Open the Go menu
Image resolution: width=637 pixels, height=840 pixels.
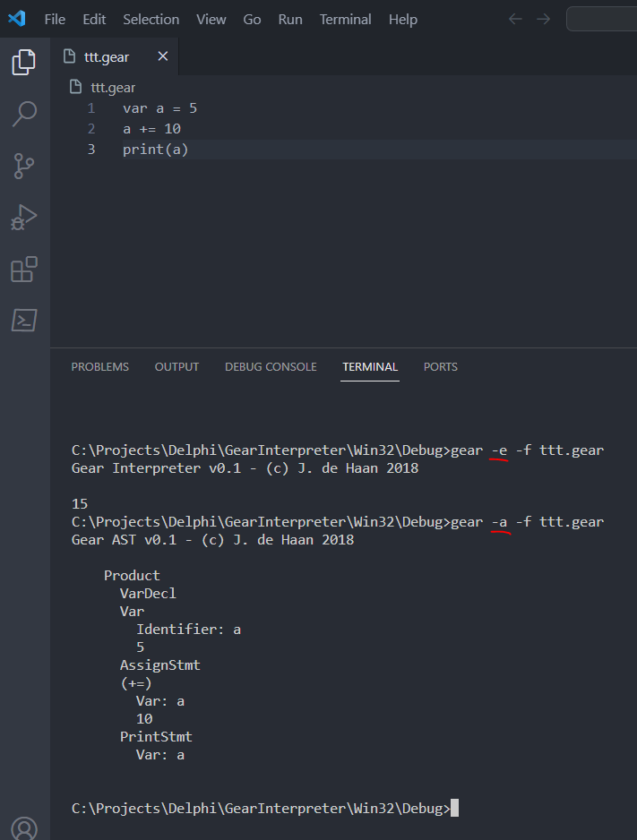[252, 20]
